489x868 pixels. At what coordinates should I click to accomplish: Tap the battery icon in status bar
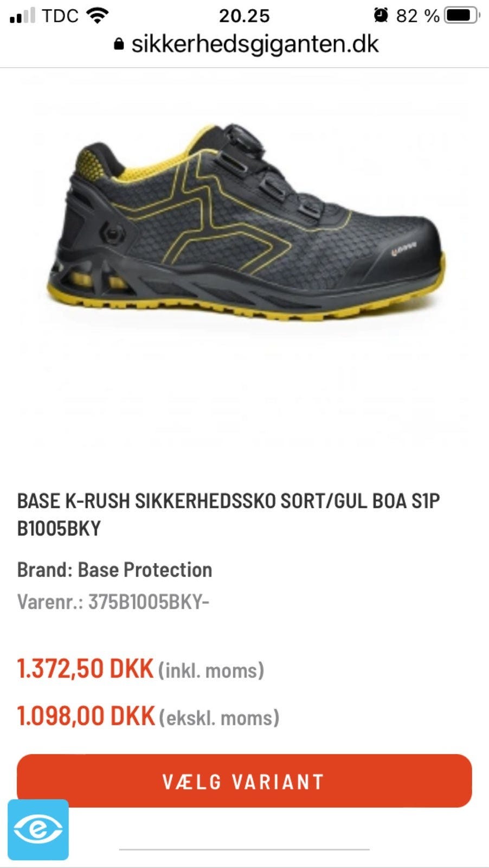(462, 15)
